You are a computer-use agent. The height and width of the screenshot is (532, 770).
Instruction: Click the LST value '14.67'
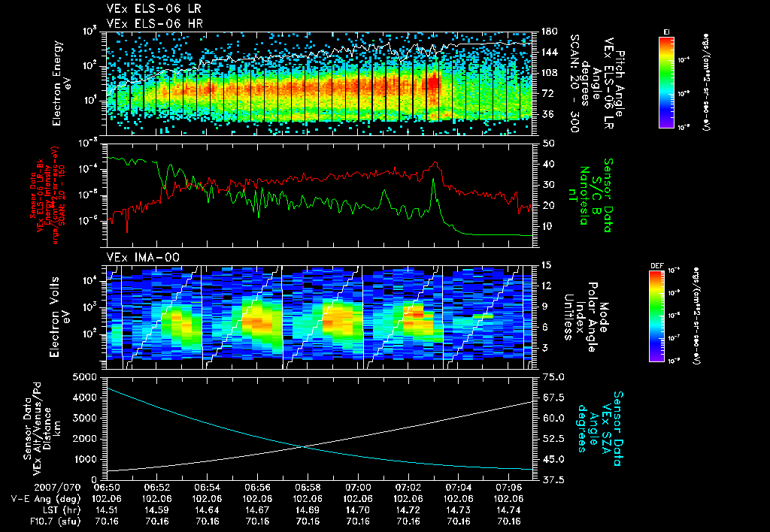click(x=257, y=510)
